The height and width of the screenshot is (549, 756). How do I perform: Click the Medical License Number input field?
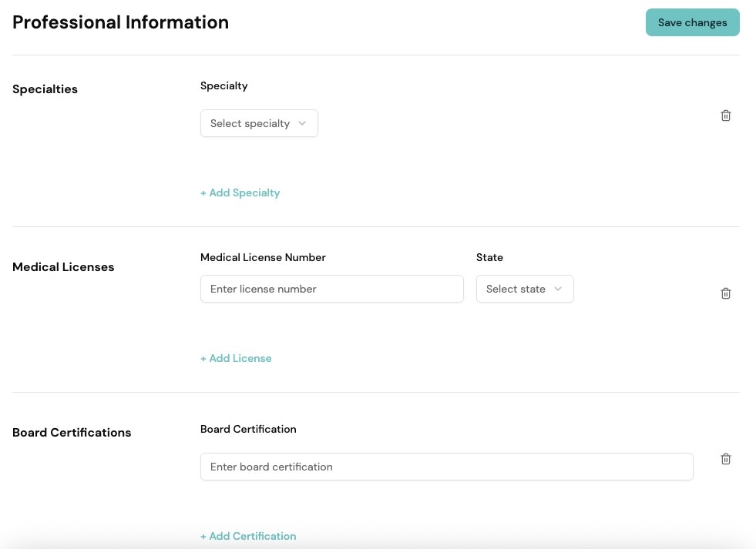[x=331, y=289]
